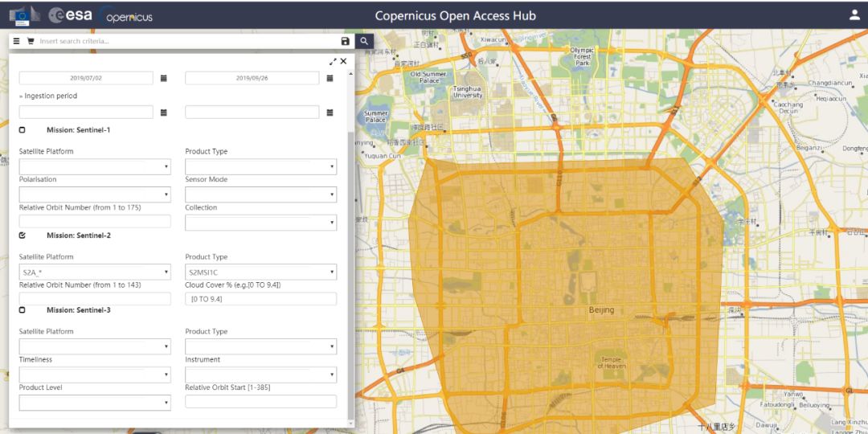The image size is (868, 434).
Task: Click ingestion period end date field
Action: (x=252, y=113)
